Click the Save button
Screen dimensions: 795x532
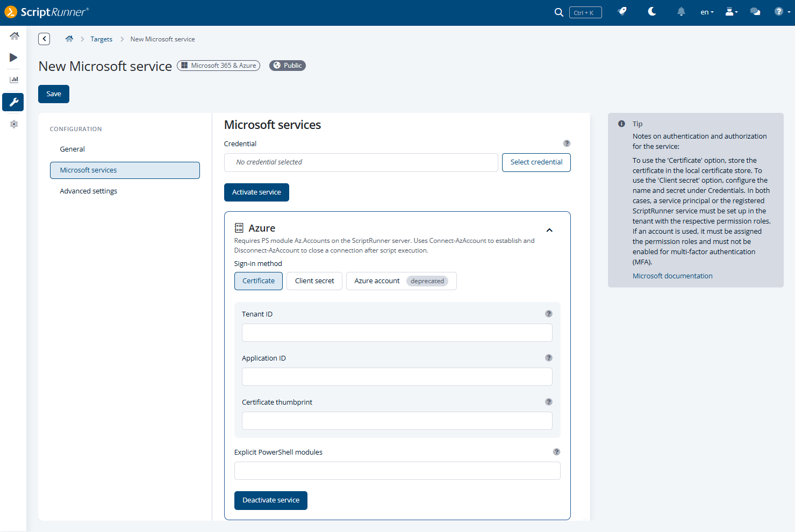[54, 94]
